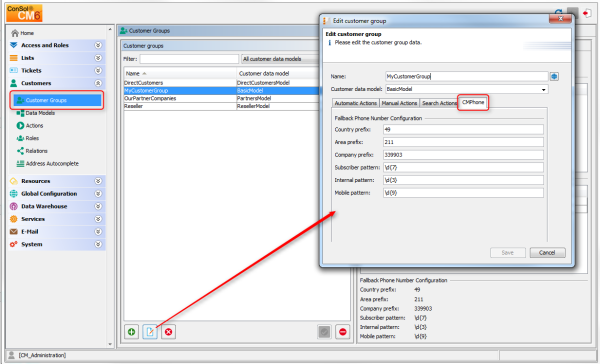600x364 pixels.
Task: Open All customer data models filter dropdown
Action: click(x=280, y=59)
